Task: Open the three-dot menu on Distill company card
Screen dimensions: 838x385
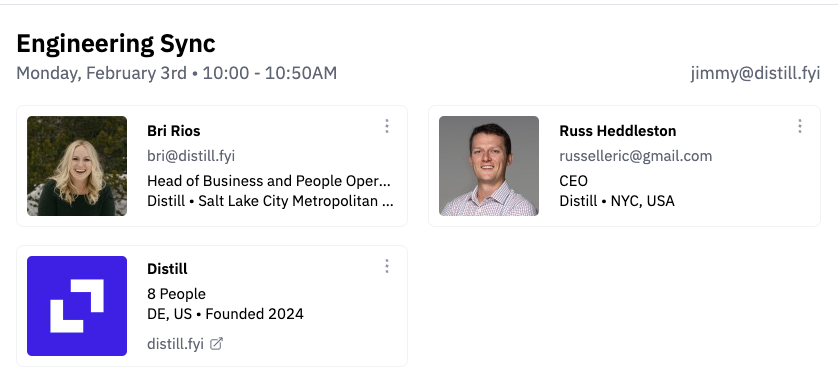Action: (387, 266)
